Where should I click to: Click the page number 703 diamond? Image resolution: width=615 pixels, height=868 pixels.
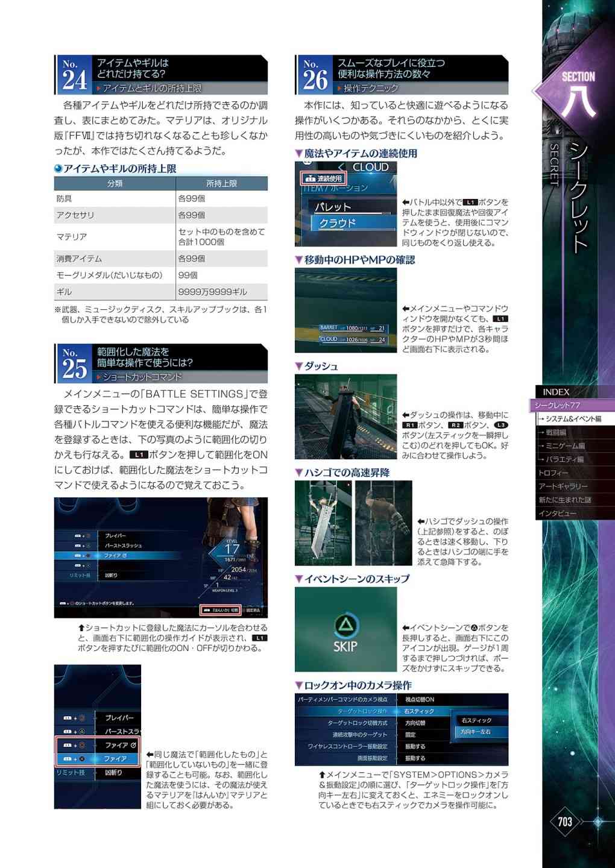click(x=565, y=822)
